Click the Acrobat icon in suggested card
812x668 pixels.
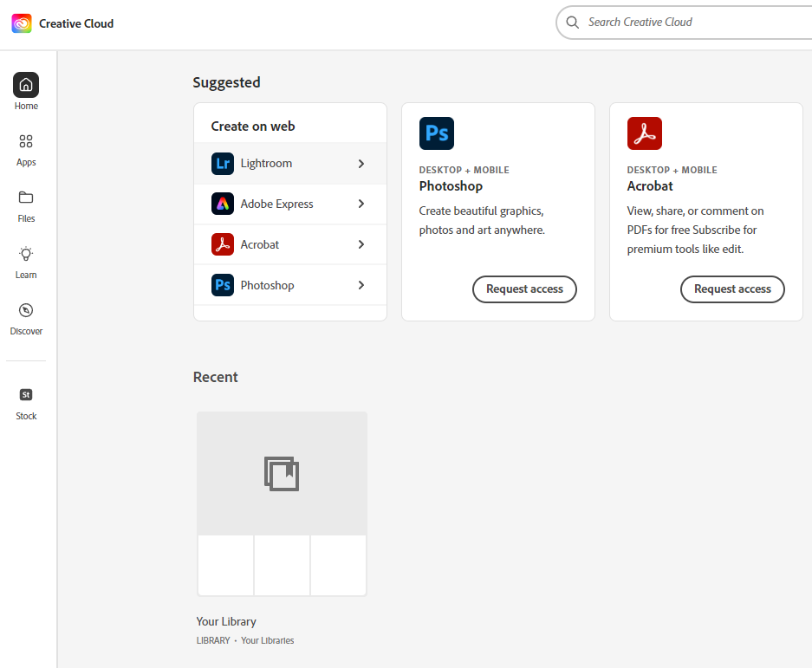tap(645, 134)
